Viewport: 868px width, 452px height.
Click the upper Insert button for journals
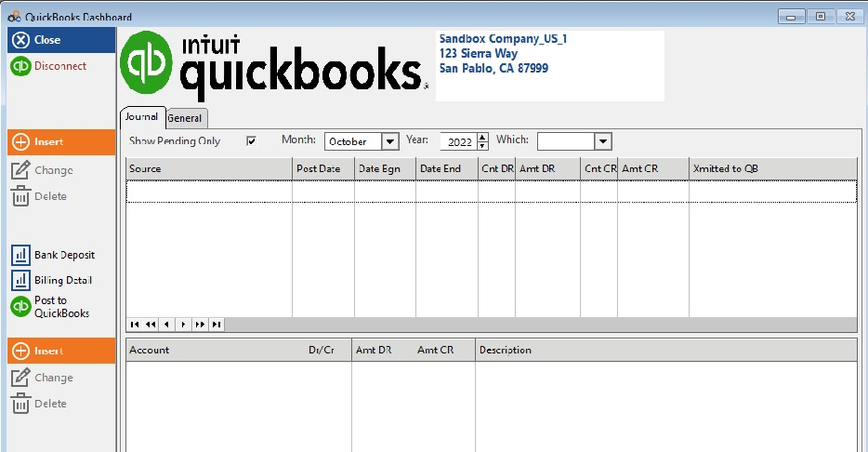[x=61, y=141]
